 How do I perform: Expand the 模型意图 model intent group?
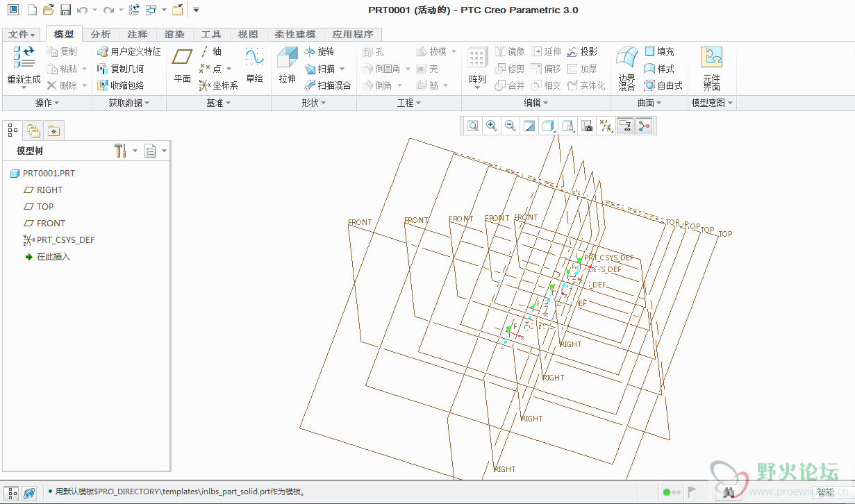click(x=713, y=103)
